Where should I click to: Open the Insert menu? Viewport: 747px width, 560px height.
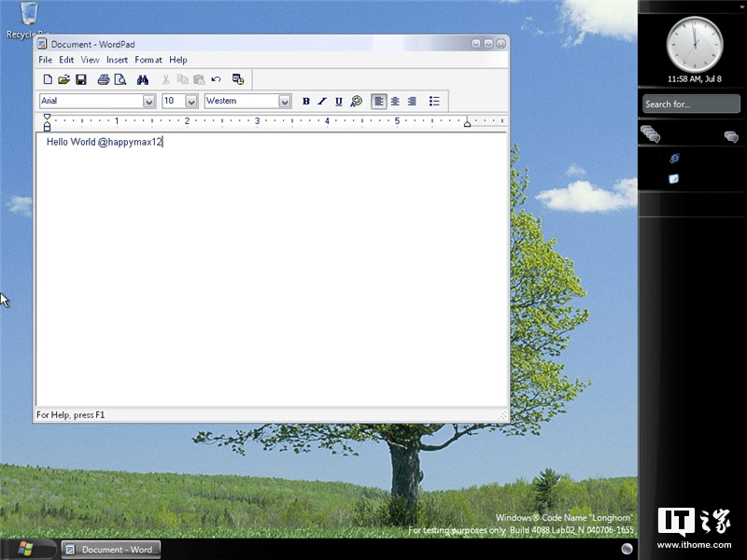[x=117, y=59]
